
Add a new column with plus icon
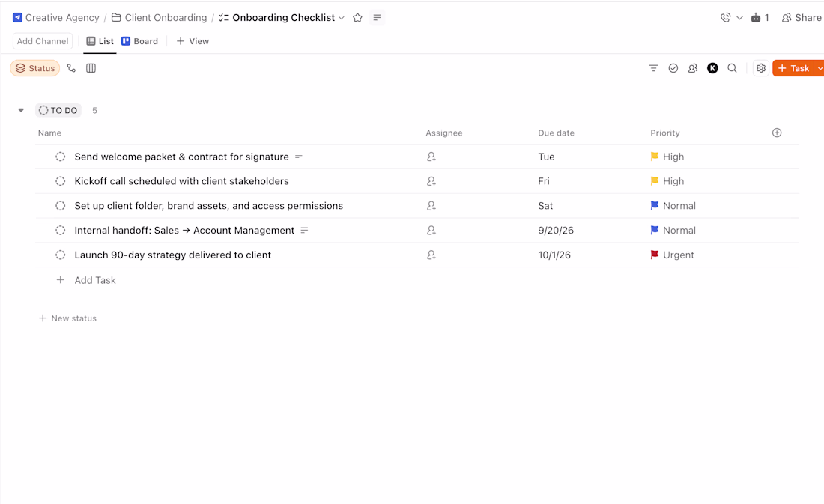pyautogui.click(x=777, y=133)
